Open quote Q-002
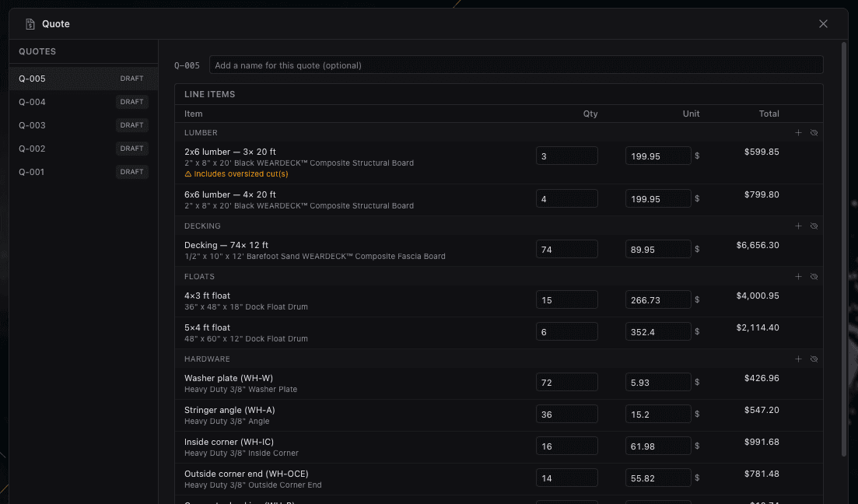 point(83,149)
